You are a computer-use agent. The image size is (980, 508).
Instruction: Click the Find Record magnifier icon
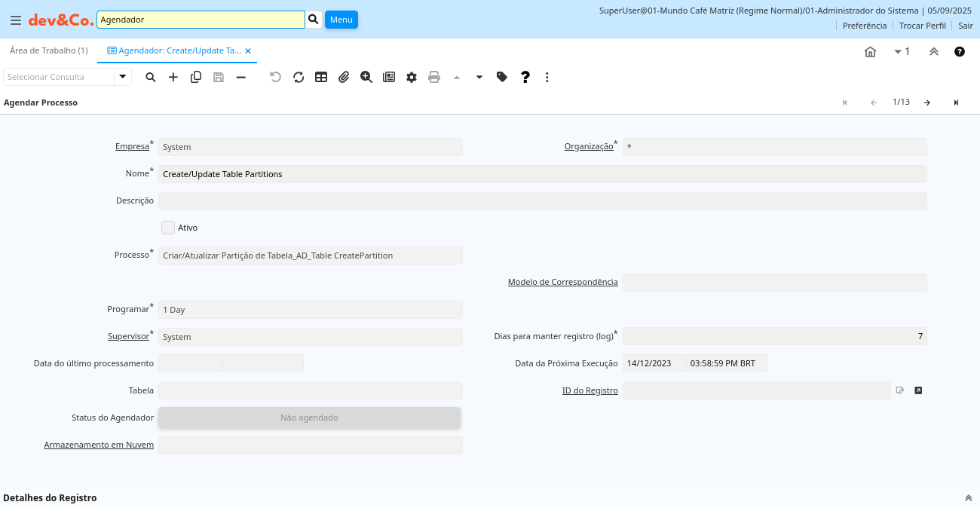tap(151, 77)
